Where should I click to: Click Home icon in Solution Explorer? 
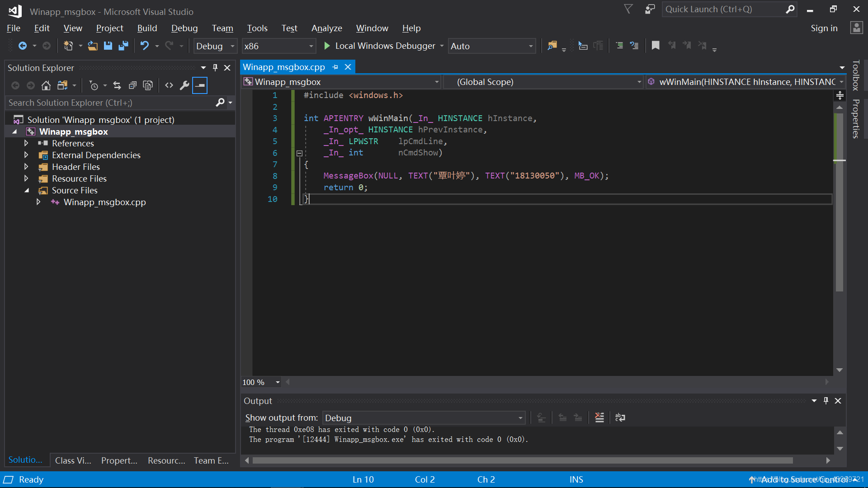click(46, 85)
